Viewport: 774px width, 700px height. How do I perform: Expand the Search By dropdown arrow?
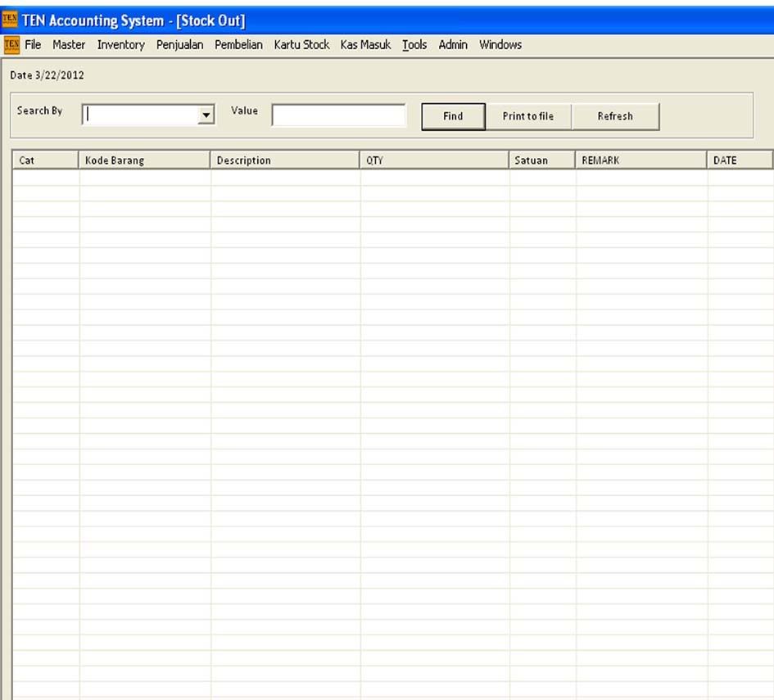pyautogui.click(x=206, y=115)
